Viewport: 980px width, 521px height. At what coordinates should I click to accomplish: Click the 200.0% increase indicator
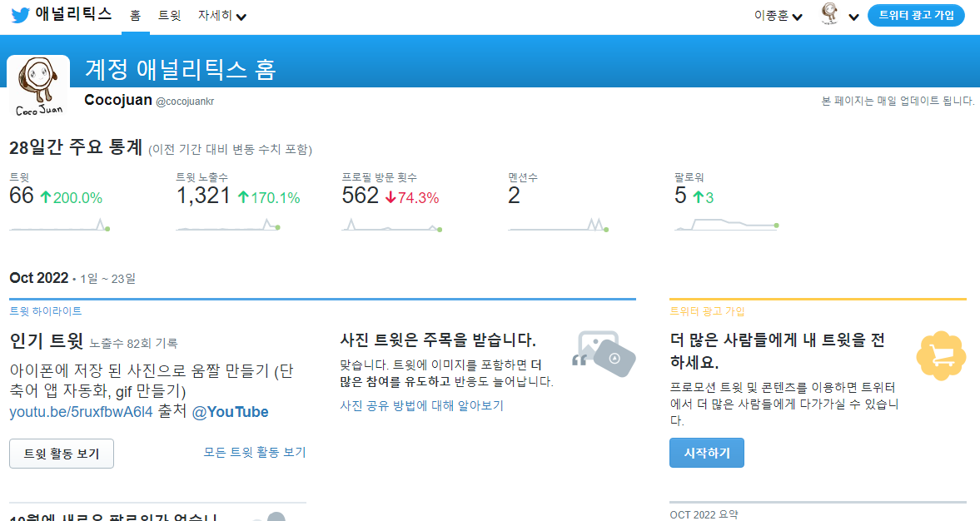[x=72, y=198]
